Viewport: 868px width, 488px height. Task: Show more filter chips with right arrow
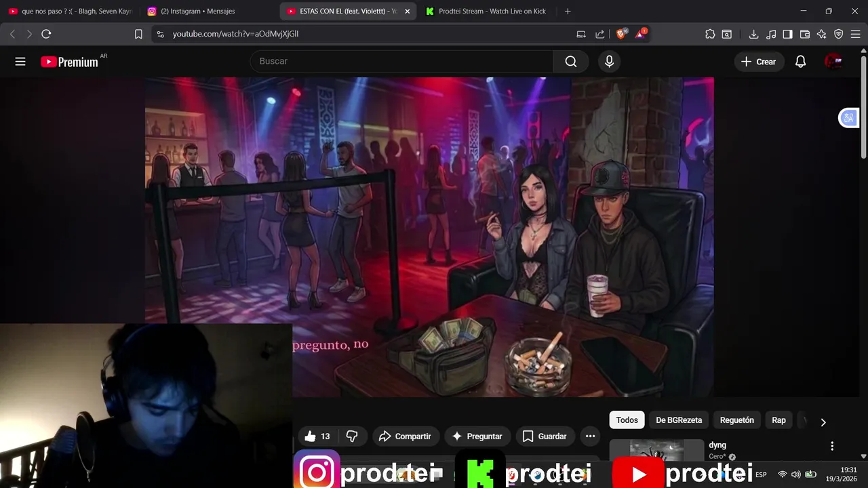point(823,422)
